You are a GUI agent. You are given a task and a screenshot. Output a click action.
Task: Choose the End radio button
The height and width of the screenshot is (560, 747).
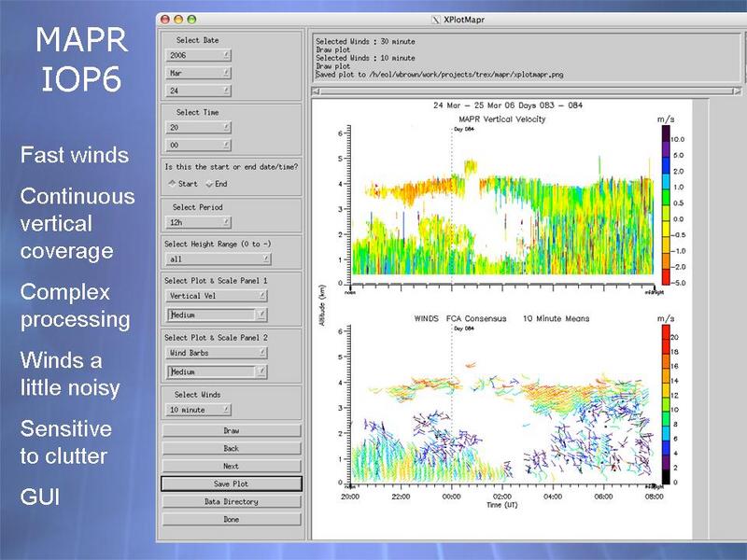(x=210, y=184)
